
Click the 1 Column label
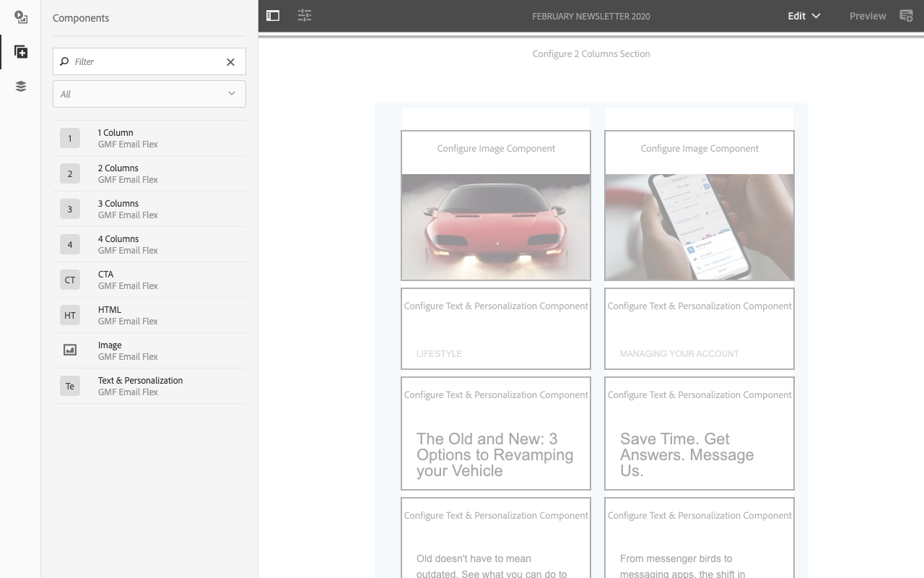[x=115, y=132]
